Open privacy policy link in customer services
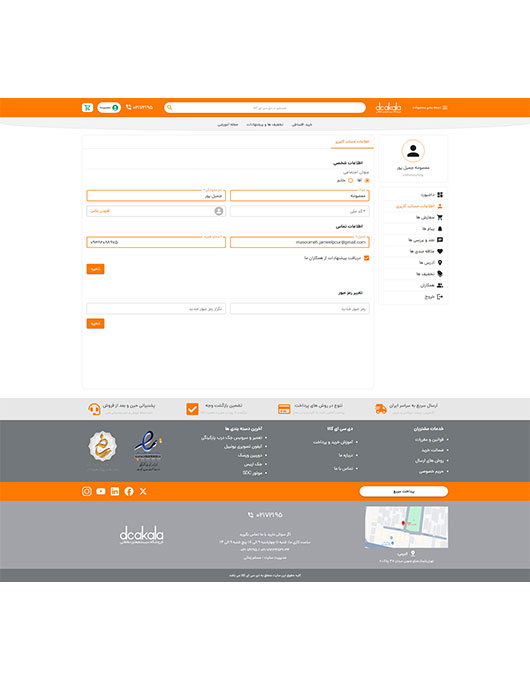 [x=431, y=471]
